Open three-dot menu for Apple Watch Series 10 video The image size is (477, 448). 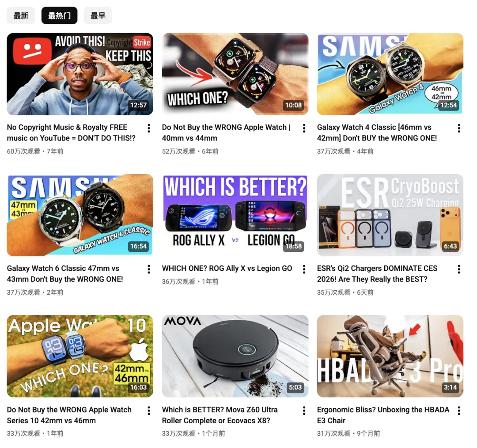[149, 410]
